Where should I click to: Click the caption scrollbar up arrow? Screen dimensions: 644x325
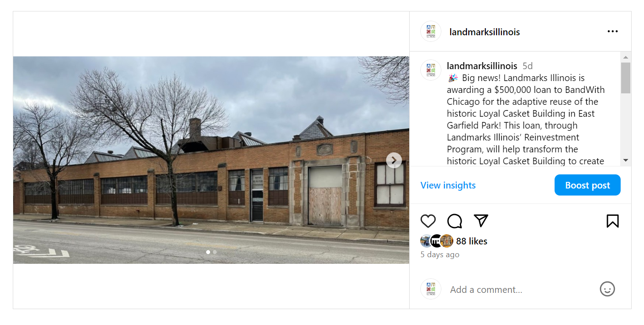625,57
